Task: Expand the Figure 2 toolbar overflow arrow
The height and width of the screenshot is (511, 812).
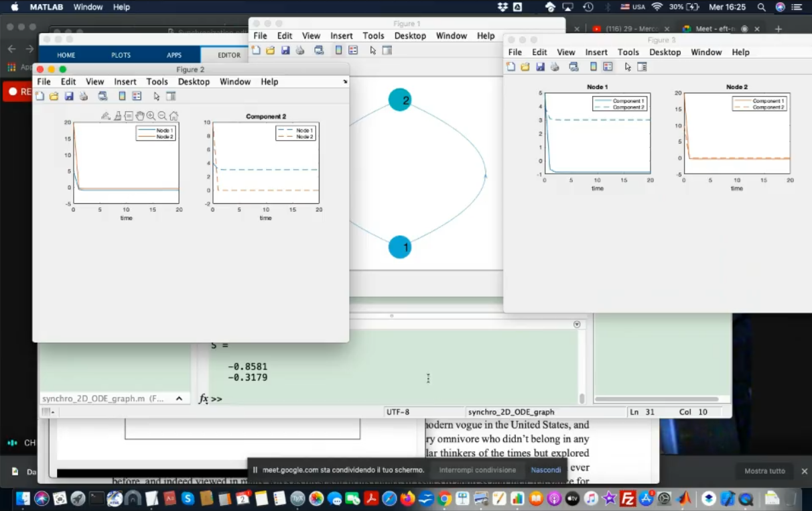Action: pyautogui.click(x=345, y=82)
